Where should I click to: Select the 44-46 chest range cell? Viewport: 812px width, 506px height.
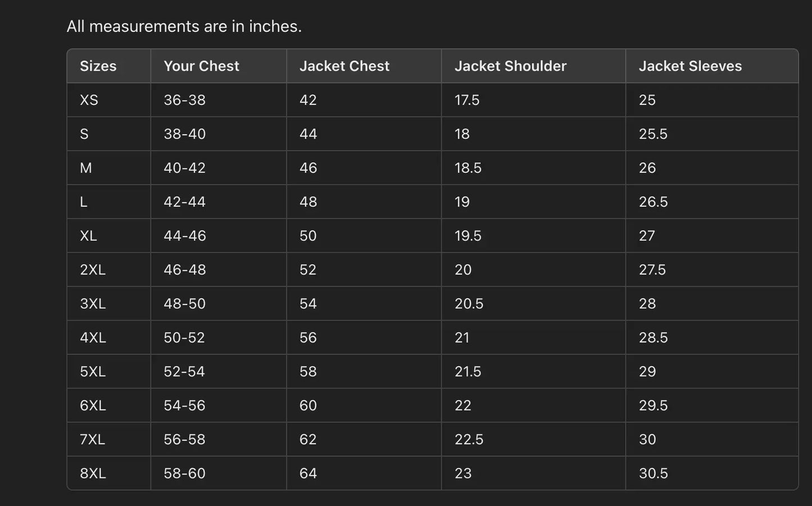[x=184, y=236]
